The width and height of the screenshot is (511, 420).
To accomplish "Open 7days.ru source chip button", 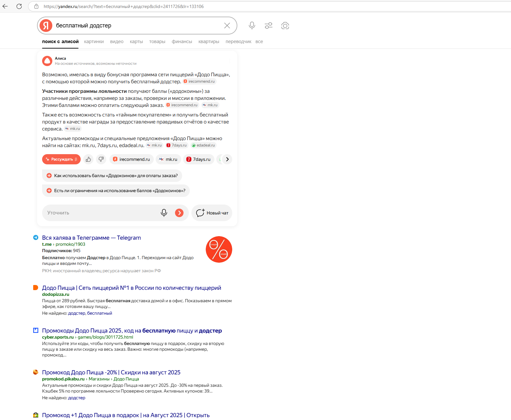I will [199, 159].
